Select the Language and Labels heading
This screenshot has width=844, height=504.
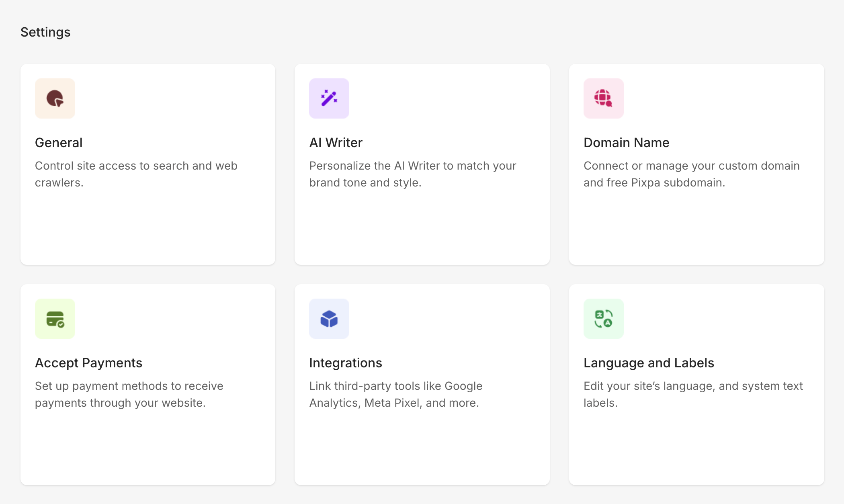pyautogui.click(x=649, y=363)
